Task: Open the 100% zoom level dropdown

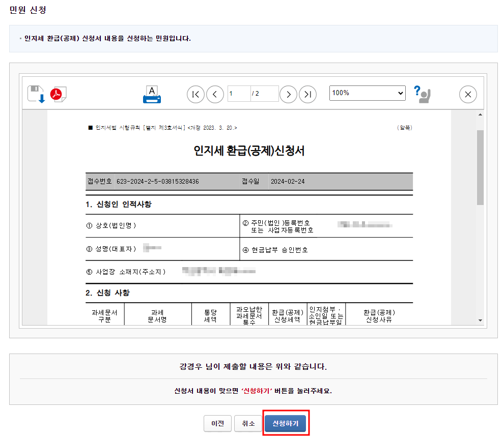Action: pyautogui.click(x=367, y=94)
